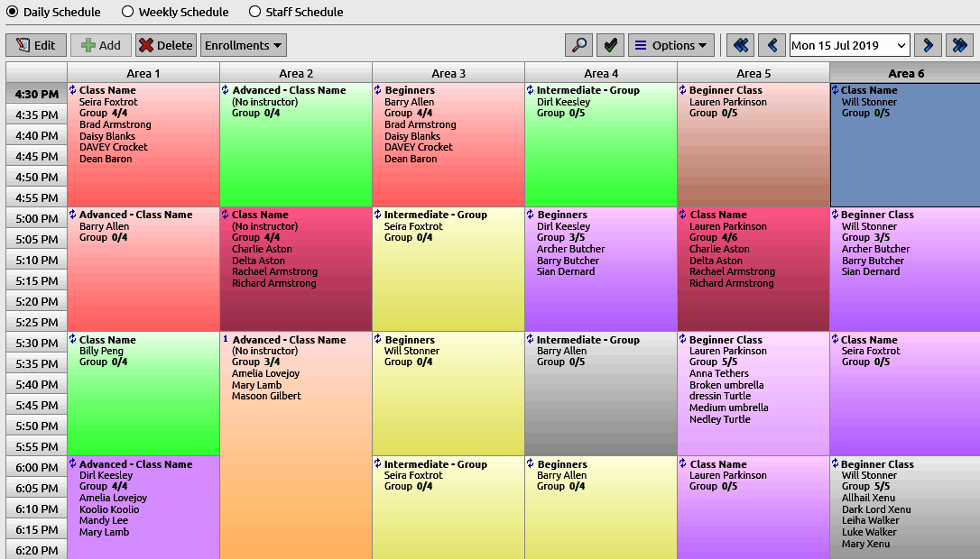Click the double left arrow navigation icon
Image resolution: width=980 pixels, height=559 pixels.
pos(740,45)
